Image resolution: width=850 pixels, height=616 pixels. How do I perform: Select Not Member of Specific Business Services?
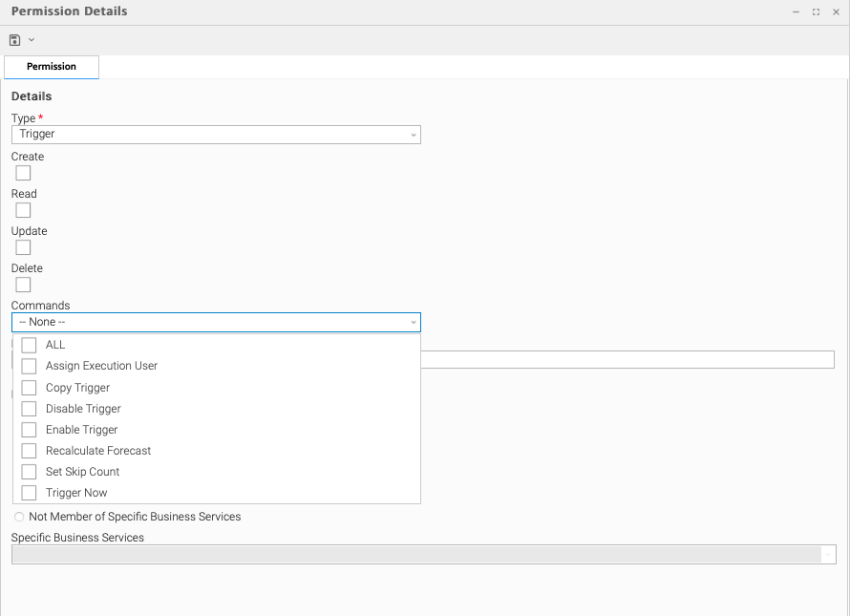pos(19,517)
